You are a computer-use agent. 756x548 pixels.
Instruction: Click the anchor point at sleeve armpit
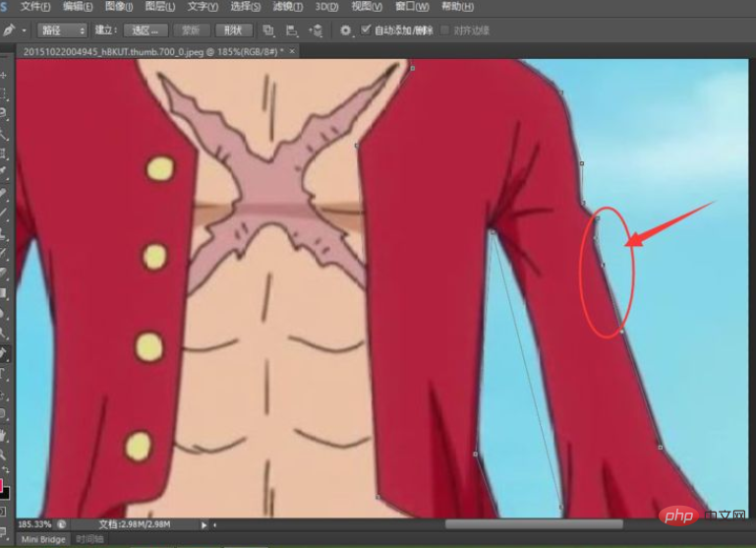(x=494, y=232)
